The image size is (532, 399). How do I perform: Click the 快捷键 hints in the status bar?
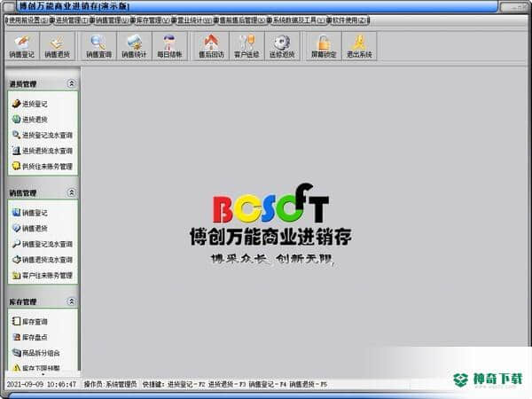pyautogui.click(x=234, y=385)
